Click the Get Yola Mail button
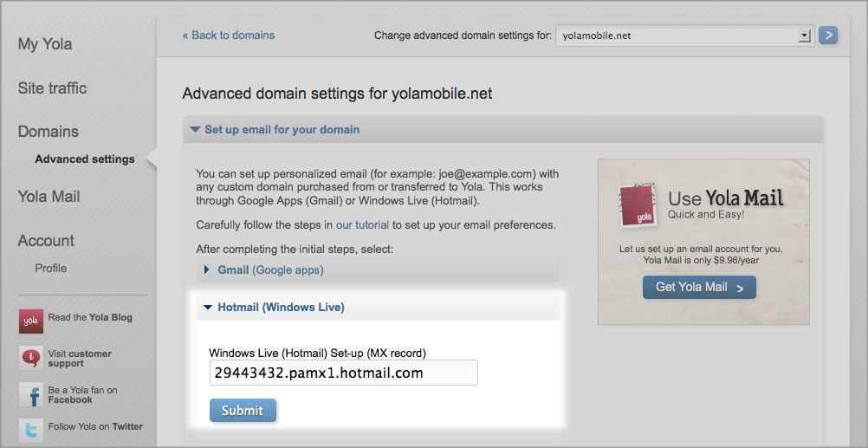The image size is (868, 448). coord(699,288)
